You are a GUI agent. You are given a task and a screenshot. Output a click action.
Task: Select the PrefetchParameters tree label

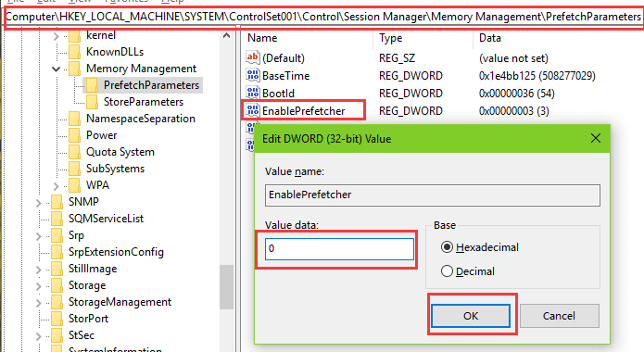151,85
